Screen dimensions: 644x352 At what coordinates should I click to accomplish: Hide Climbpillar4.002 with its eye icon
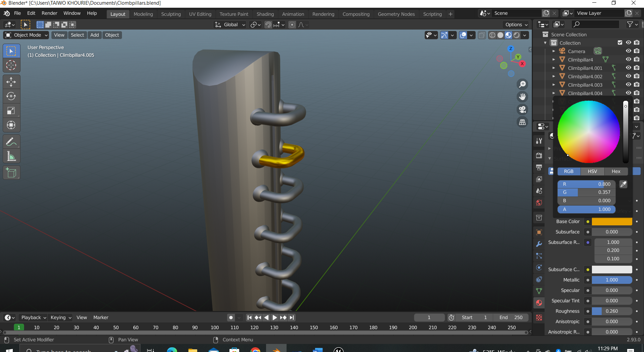(629, 76)
